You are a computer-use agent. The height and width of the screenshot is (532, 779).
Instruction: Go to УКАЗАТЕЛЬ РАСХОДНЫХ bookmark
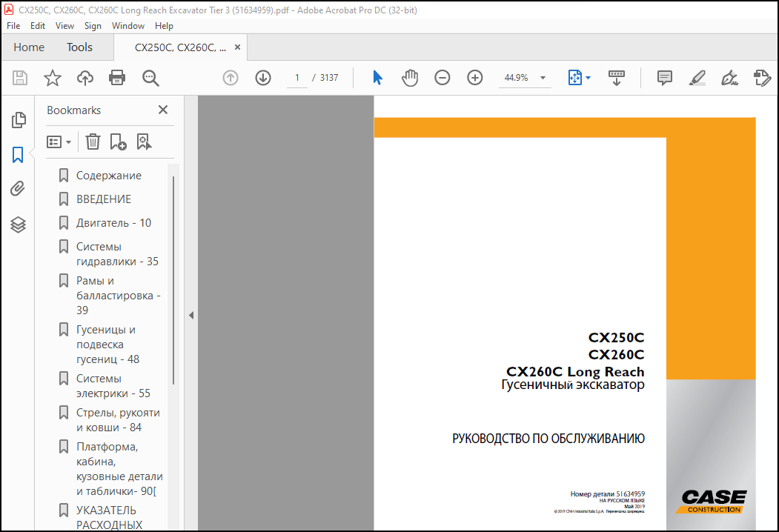coord(109,517)
